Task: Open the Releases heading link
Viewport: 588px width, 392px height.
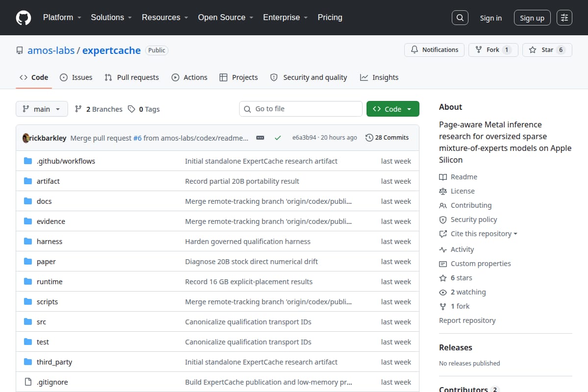Action: (456, 347)
